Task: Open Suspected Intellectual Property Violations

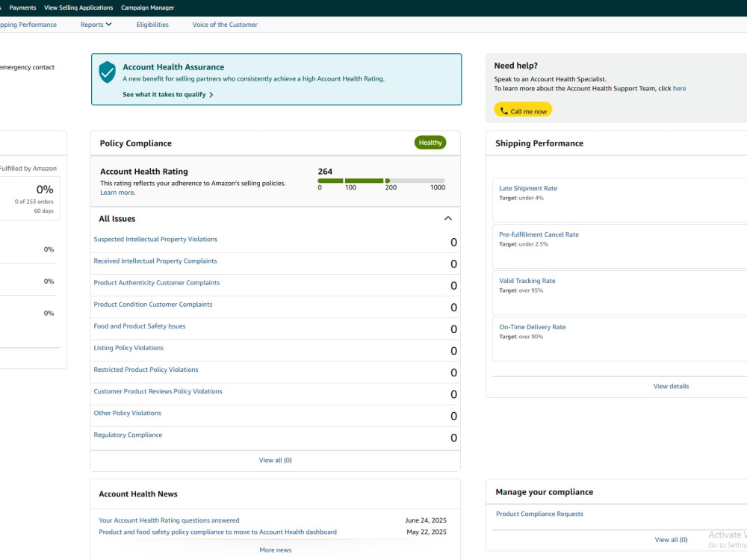Action: (x=155, y=239)
